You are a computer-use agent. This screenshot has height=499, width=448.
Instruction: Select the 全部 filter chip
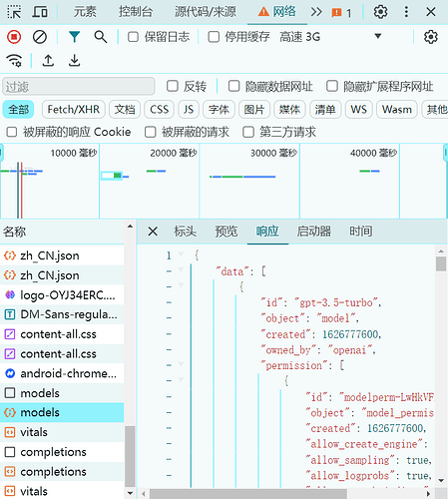18,110
